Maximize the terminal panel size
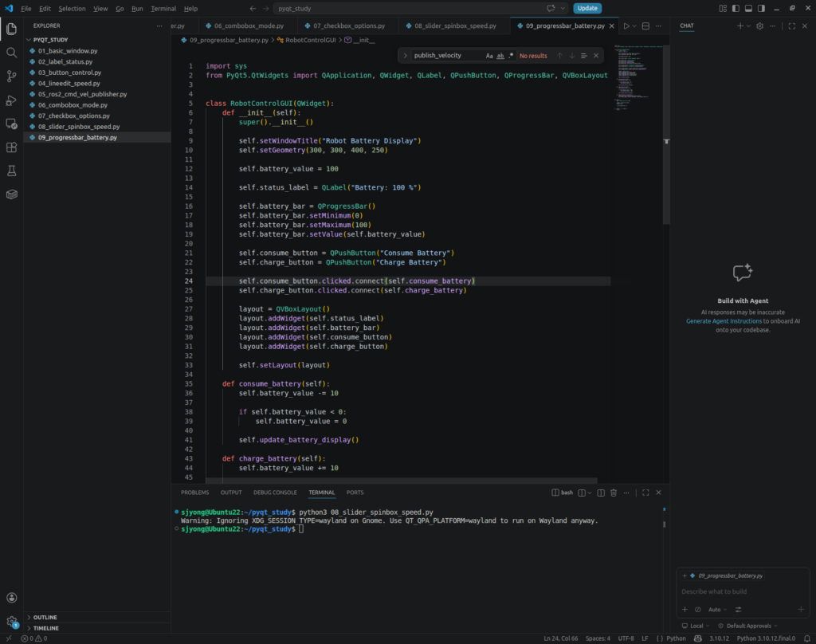The height and width of the screenshot is (644, 816). (645, 493)
